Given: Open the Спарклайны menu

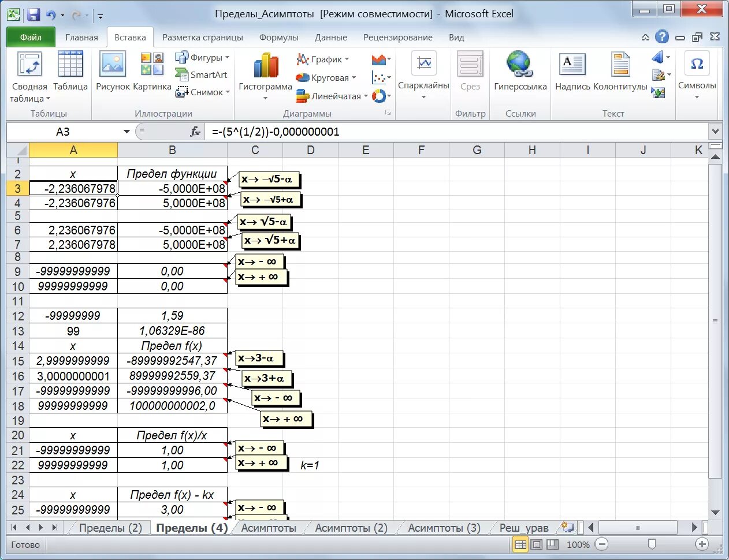Looking at the screenshot, I should point(423,75).
